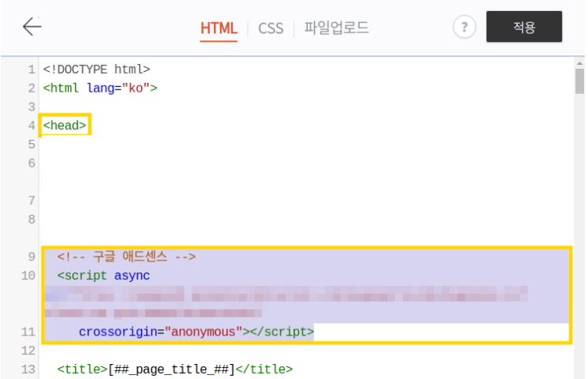The height and width of the screenshot is (379, 588).
Task: Click the scrollbar up arrow
Action: tap(579, 63)
